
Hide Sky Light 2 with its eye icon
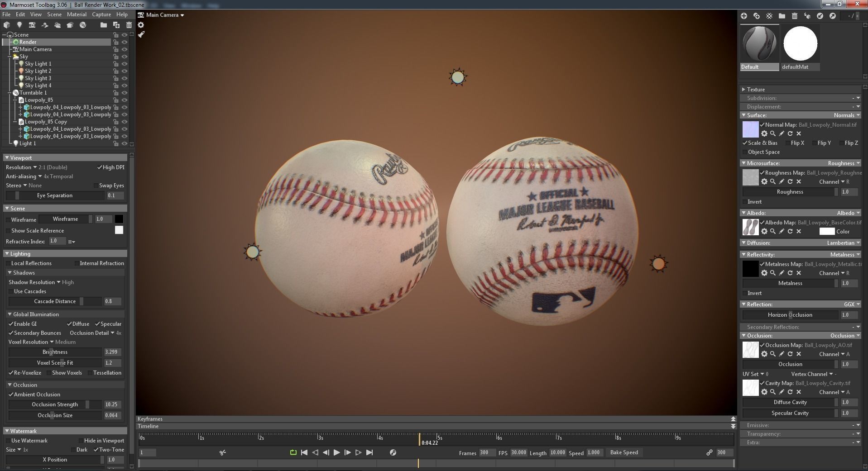pos(125,71)
